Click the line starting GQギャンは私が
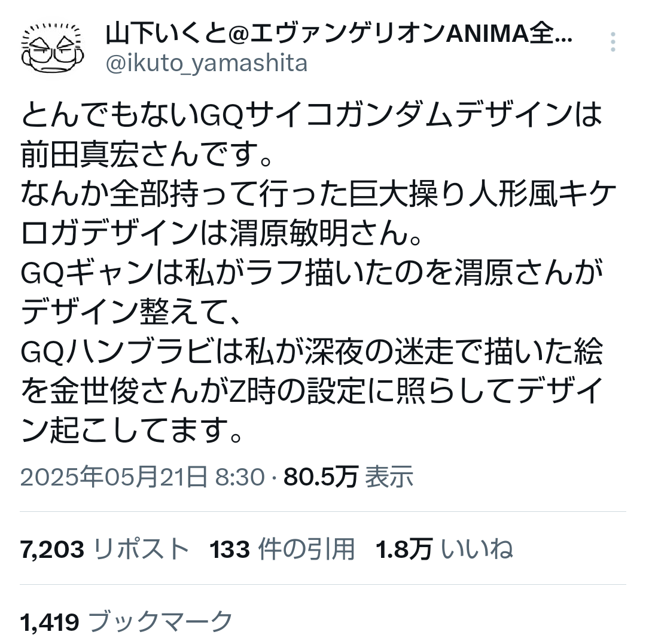Screen dimensions: 646x644 pyautogui.click(x=312, y=273)
